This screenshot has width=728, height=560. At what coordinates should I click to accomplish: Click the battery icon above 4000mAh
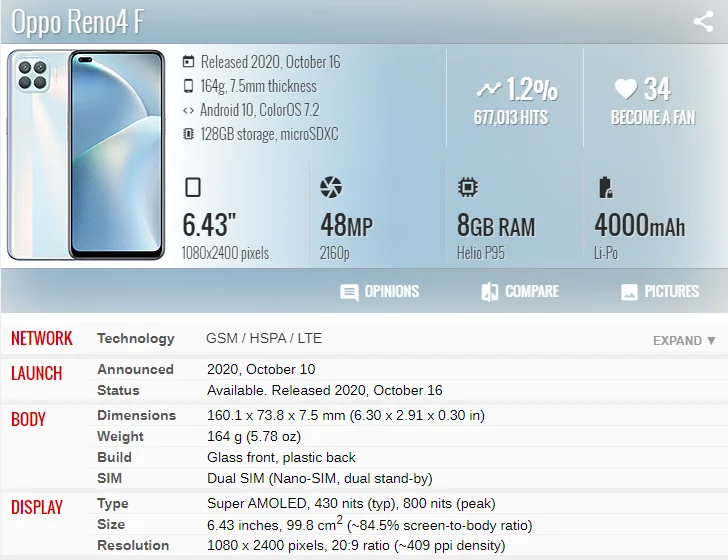[605, 188]
